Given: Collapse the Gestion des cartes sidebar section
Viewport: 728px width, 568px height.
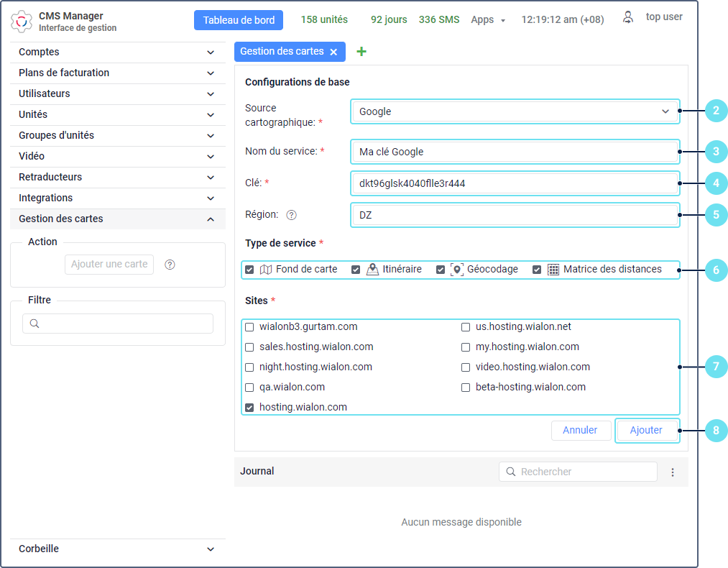Looking at the screenshot, I should pos(117,219).
